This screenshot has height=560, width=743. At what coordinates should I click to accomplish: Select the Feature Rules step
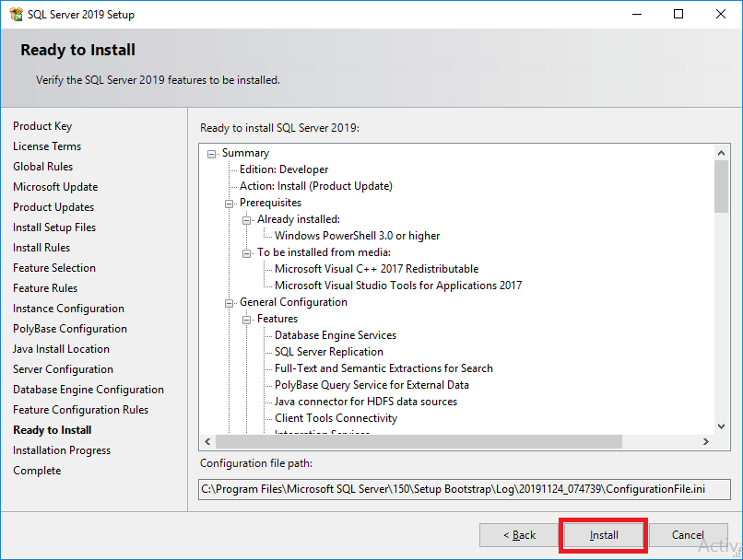point(45,288)
